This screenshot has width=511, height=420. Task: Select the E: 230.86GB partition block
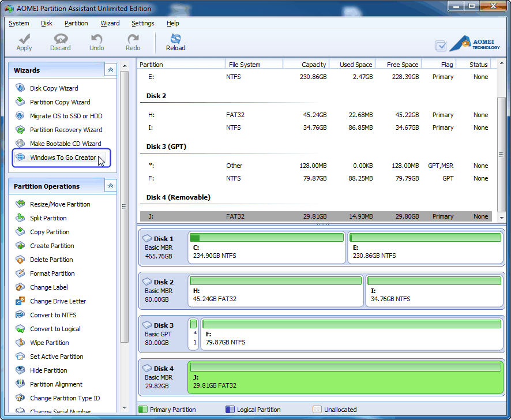(425, 248)
